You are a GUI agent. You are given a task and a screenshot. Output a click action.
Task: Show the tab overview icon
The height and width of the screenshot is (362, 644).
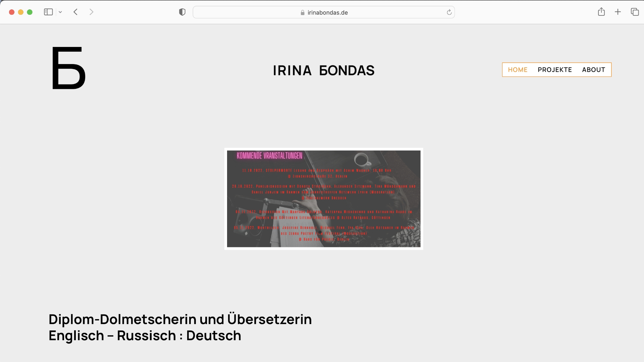point(635,12)
